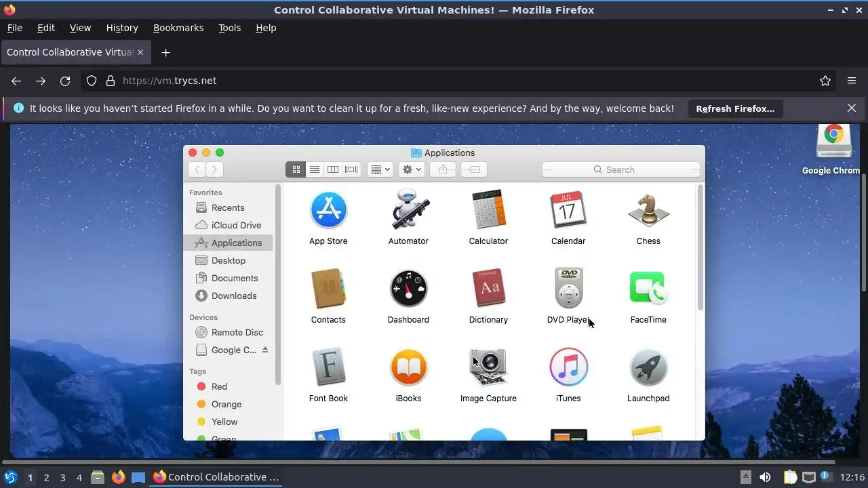Eject the Google C... device
This screenshot has width=868, height=488.
(265, 350)
